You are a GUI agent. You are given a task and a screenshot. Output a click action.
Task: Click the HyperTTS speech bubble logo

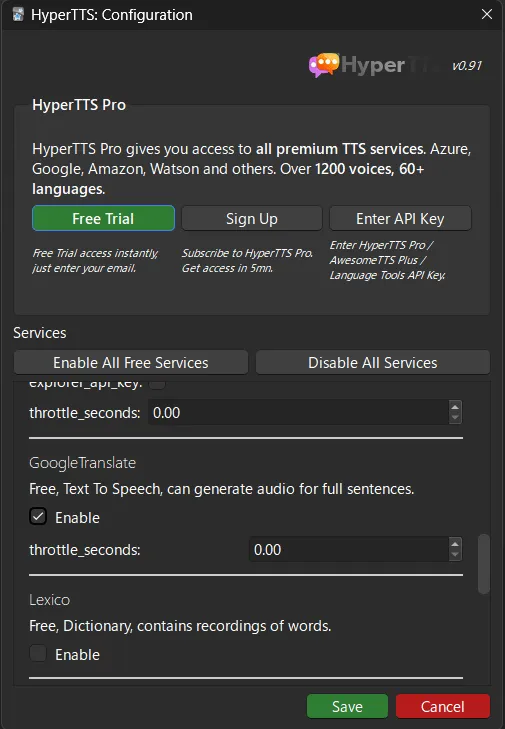pyautogui.click(x=324, y=65)
